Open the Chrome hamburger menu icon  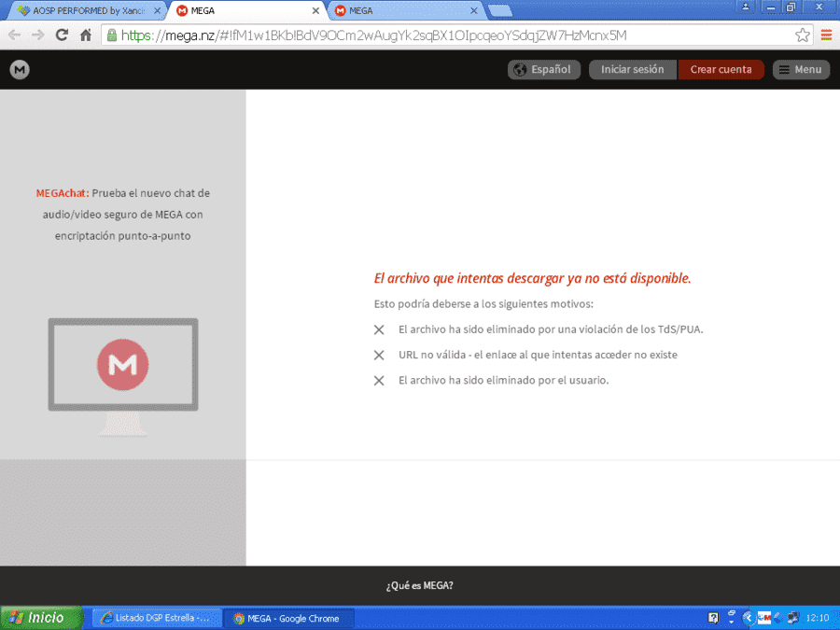[827, 35]
